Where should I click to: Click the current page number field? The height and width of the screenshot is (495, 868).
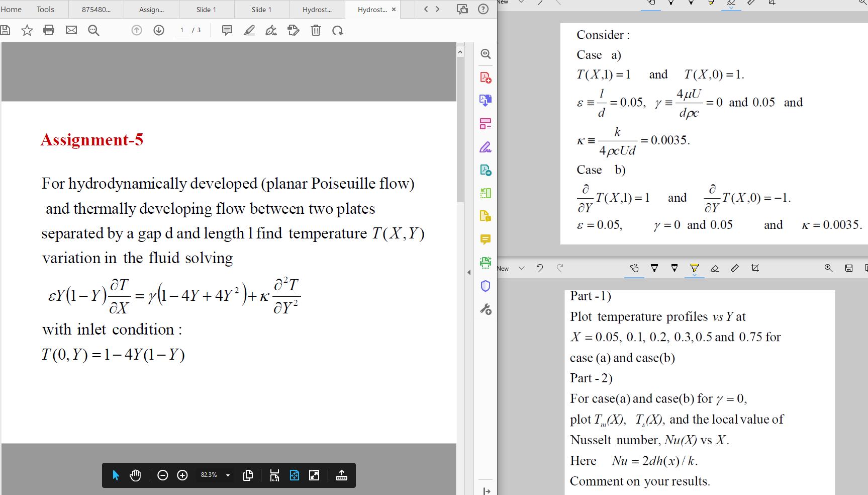click(x=182, y=30)
